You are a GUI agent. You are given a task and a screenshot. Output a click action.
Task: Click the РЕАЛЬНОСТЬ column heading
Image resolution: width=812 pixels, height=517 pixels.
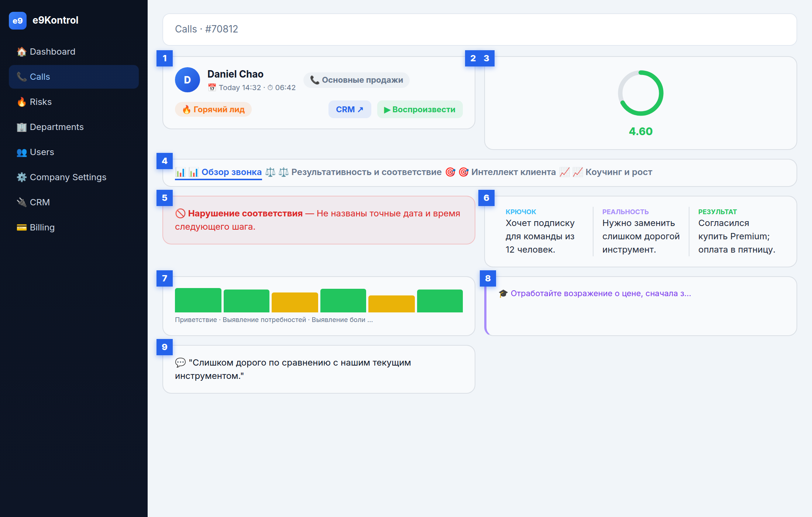click(626, 212)
